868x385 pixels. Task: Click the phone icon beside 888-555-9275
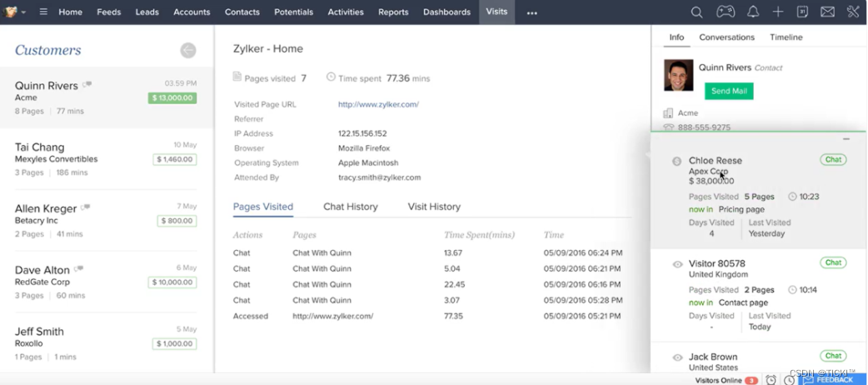pos(668,127)
